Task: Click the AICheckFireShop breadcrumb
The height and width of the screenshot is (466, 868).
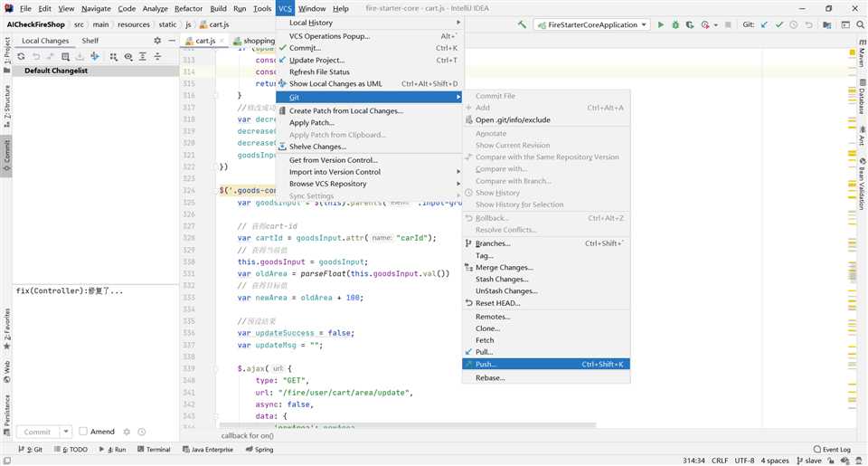Action: point(35,24)
